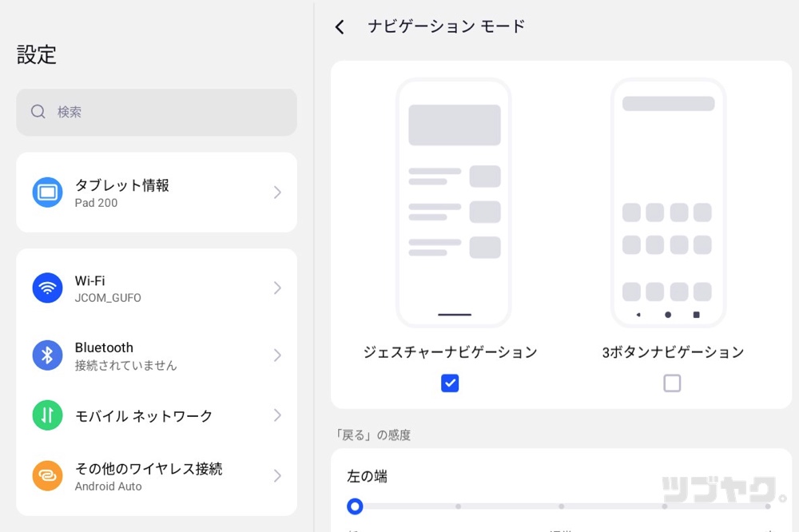Click the 3-button navigation phone illustration

[x=668, y=202]
